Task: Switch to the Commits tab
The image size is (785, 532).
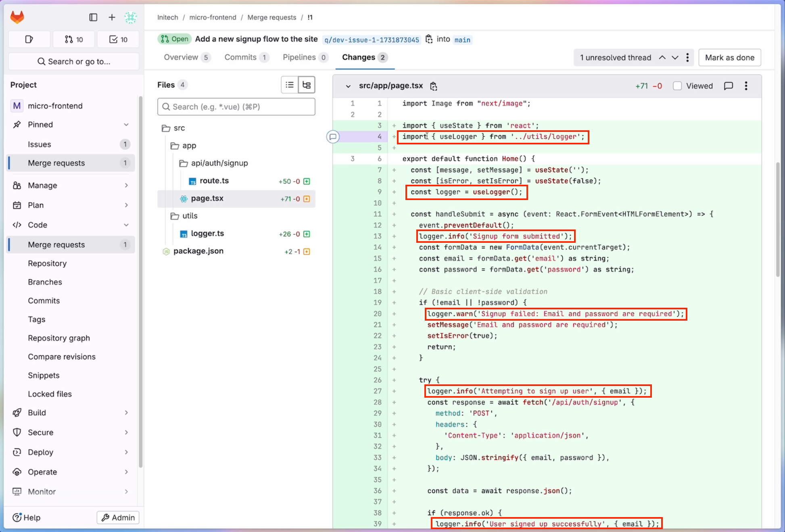Action: 240,57
